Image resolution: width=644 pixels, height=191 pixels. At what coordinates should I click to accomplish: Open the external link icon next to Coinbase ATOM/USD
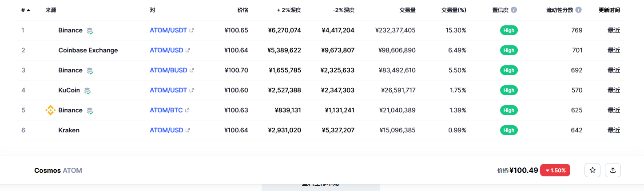pos(187,50)
